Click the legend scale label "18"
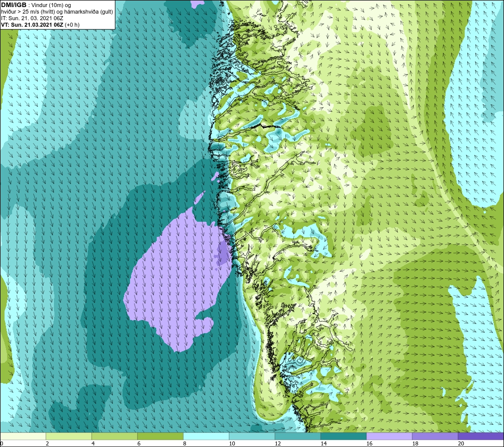The image size is (504, 447). pos(415,444)
